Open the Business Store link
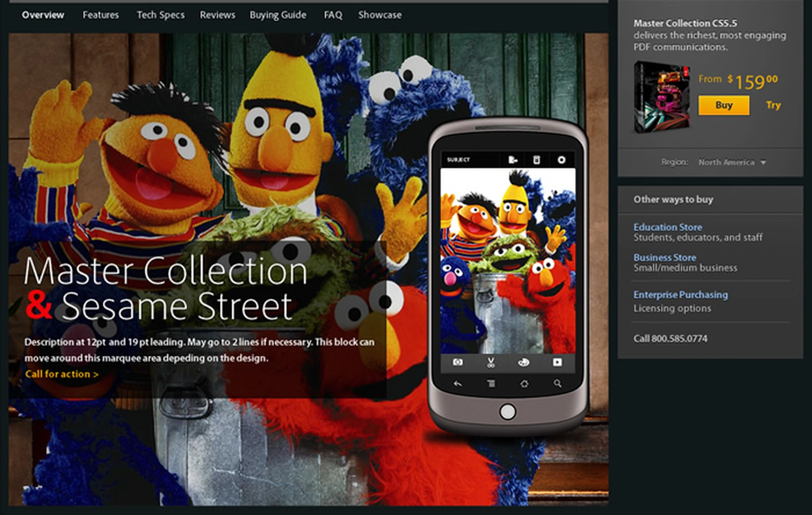This screenshot has height=515, width=812. [665, 257]
